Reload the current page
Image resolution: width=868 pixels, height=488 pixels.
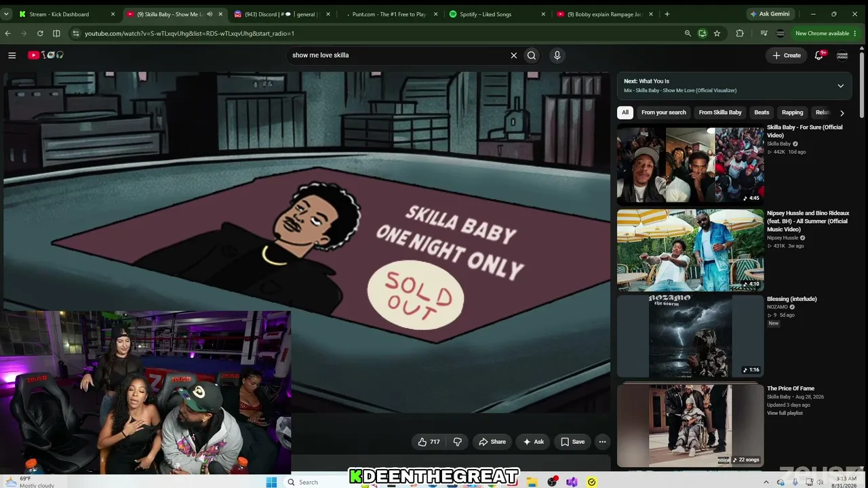pos(40,33)
